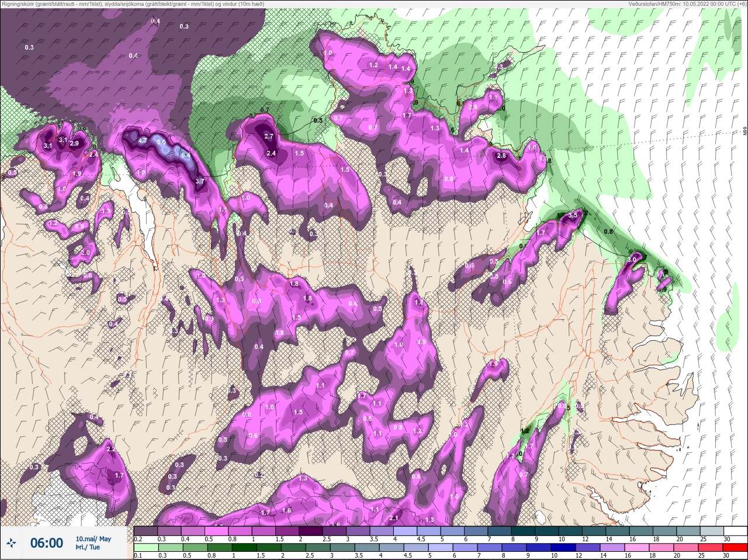748x560 pixels.
Task: Click the 6.4 precipitation value on map
Action: 186,155
